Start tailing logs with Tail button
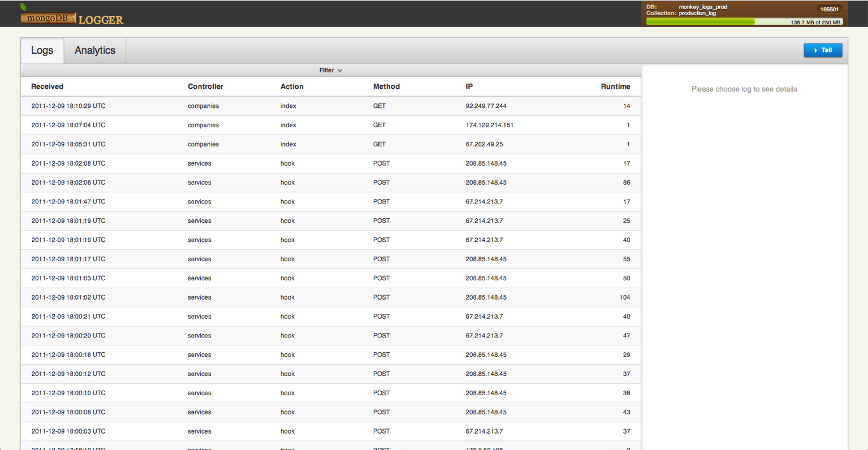This screenshot has height=450, width=868. pyautogui.click(x=823, y=50)
